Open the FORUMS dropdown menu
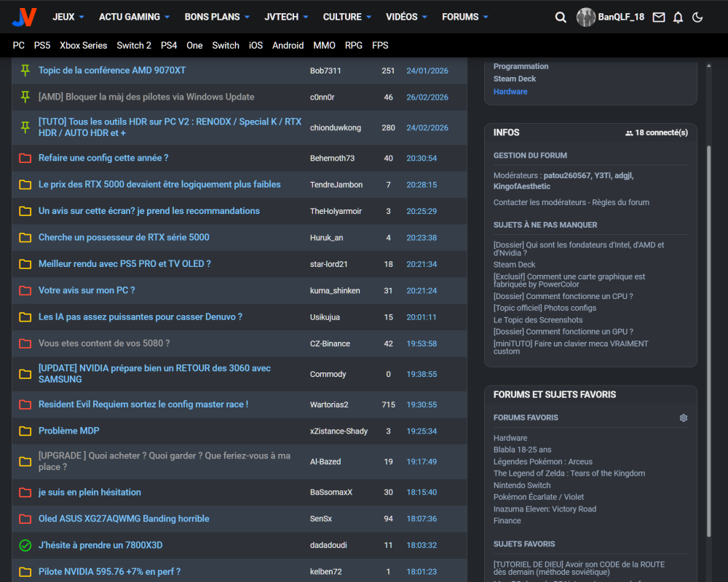This screenshot has height=582, width=728. [465, 17]
